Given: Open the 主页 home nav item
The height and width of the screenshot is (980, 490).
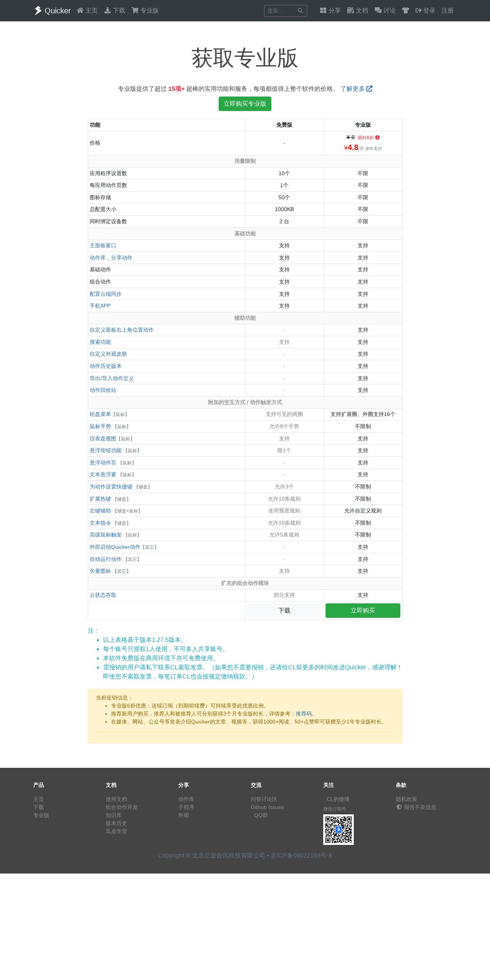Looking at the screenshot, I should pyautogui.click(x=87, y=11).
